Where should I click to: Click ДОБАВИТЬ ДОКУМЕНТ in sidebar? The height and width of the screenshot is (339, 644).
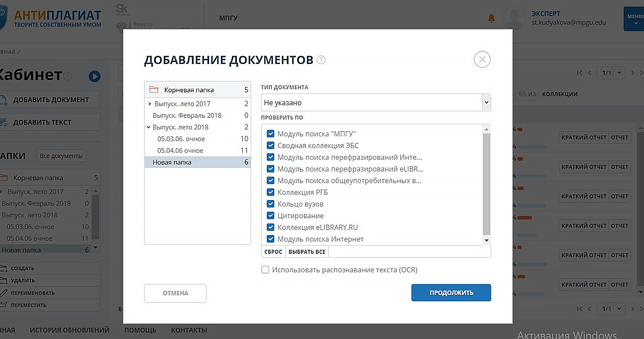tap(50, 100)
